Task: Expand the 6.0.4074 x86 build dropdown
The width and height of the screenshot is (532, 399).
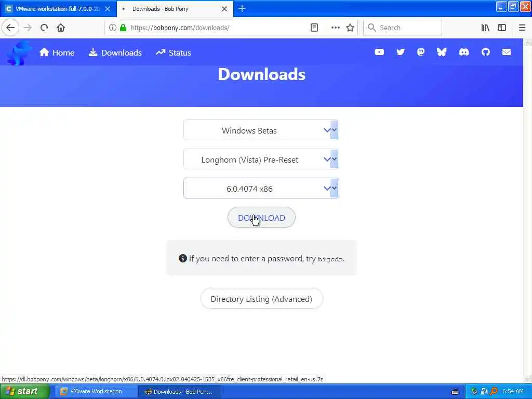Action: [261, 188]
